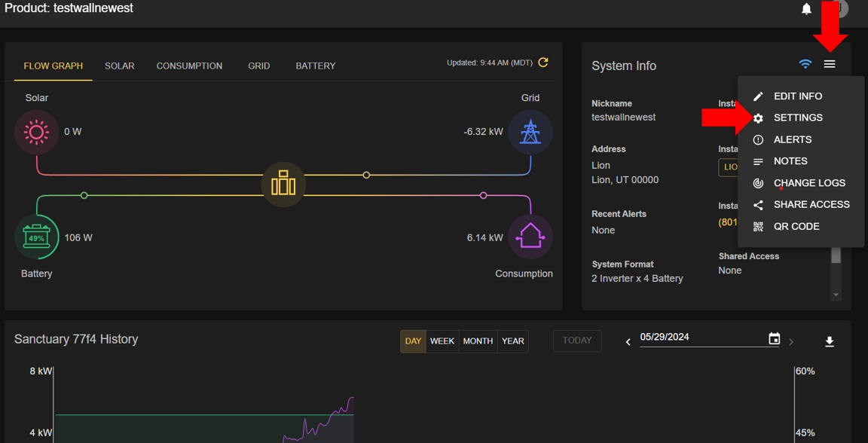Open SHARE ACCESS menu entry
Viewport: 868px width, 443px height.
pyautogui.click(x=811, y=205)
